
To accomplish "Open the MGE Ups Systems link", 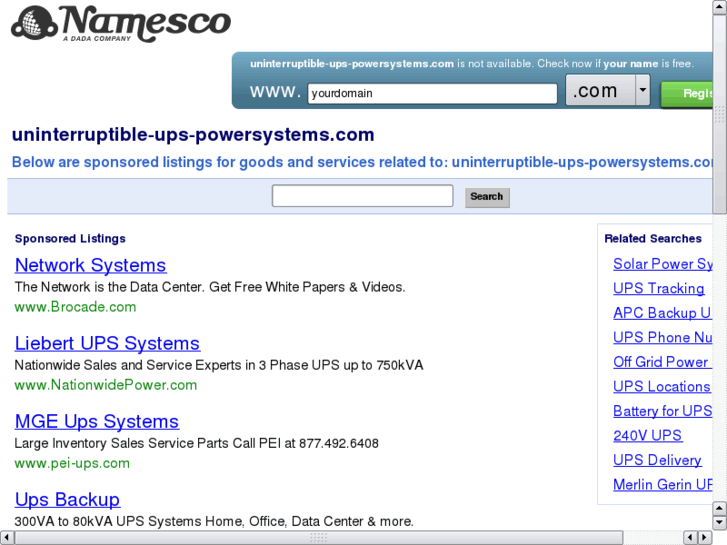I will 97,422.
